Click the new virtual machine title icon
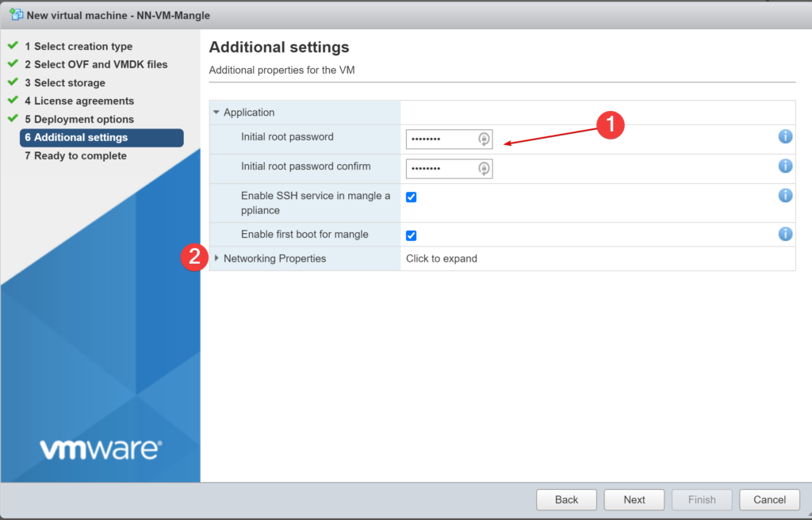 click(16, 14)
